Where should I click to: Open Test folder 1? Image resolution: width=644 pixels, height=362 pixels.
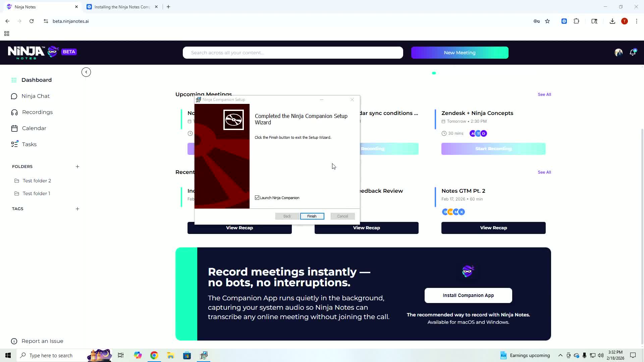36,193
